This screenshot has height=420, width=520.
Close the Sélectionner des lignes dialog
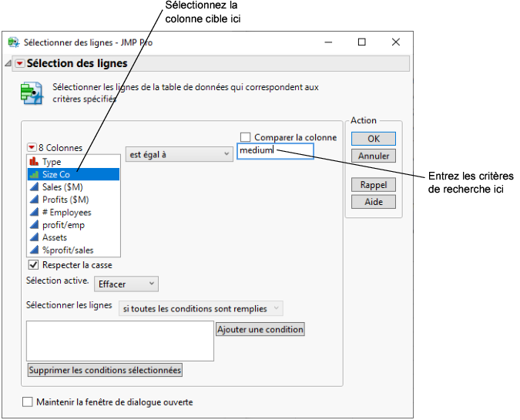pyautogui.click(x=396, y=42)
